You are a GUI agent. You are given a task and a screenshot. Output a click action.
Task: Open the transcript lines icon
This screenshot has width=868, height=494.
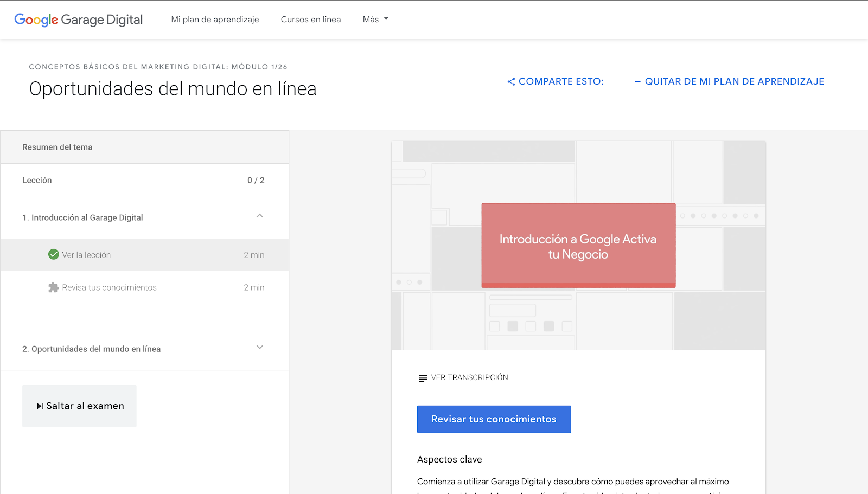coord(423,378)
